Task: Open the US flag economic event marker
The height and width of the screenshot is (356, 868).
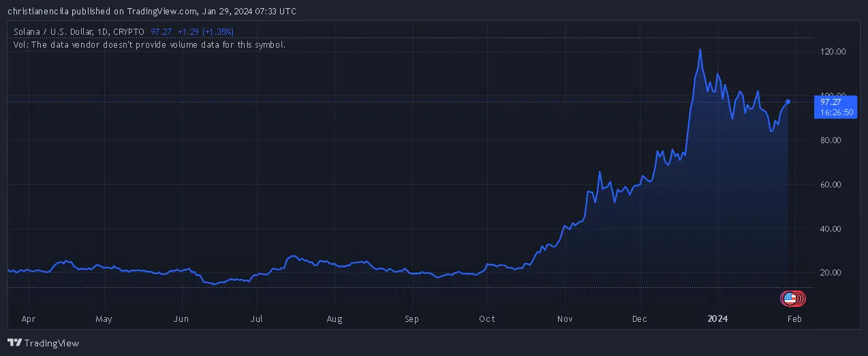Action: (790, 298)
